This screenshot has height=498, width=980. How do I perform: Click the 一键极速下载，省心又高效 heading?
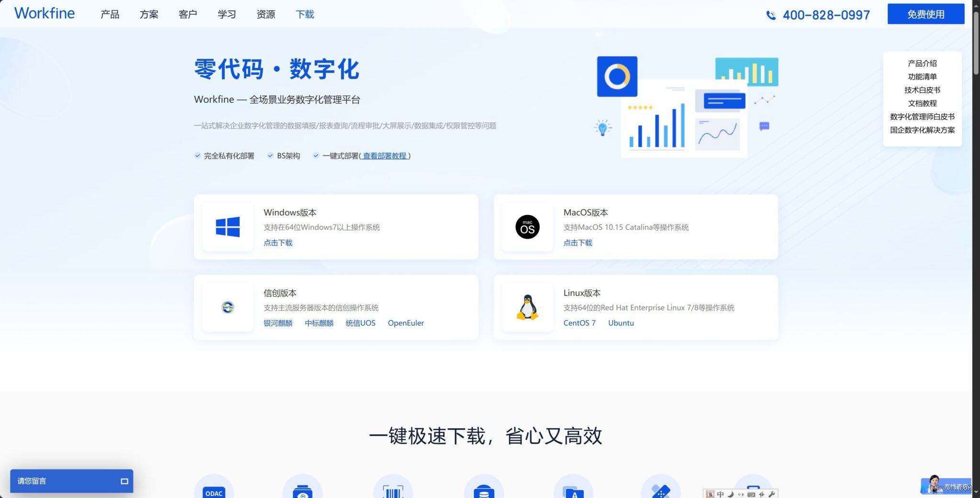pyautogui.click(x=486, y=436)
